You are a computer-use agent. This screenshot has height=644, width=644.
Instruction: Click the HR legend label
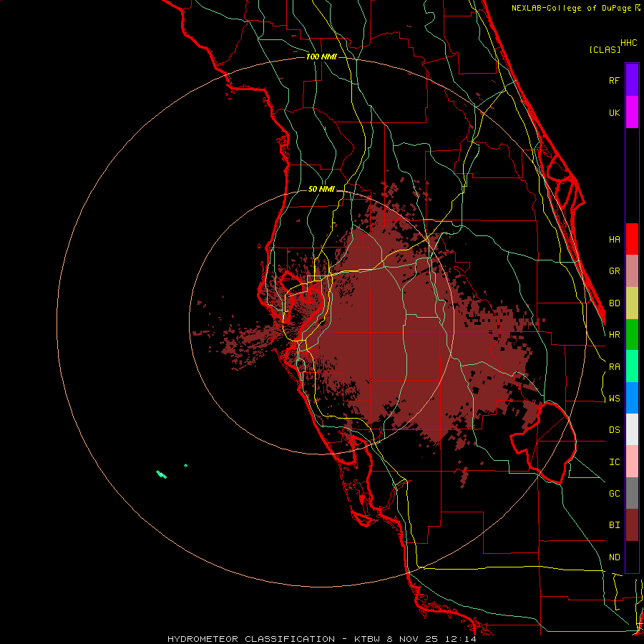pyautogui.click(x=615, y=335)
